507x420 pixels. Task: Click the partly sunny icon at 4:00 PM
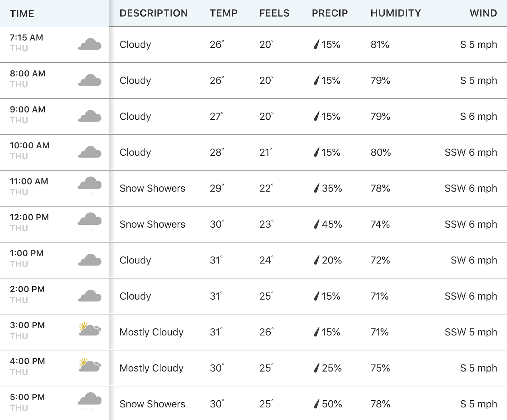click(90, 365)
